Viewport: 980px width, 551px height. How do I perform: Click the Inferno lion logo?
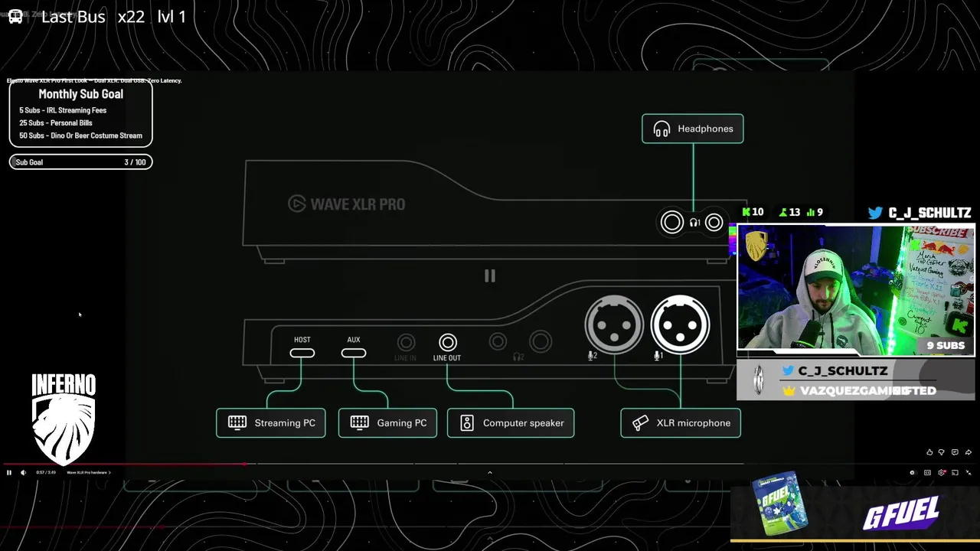point(64,419)
